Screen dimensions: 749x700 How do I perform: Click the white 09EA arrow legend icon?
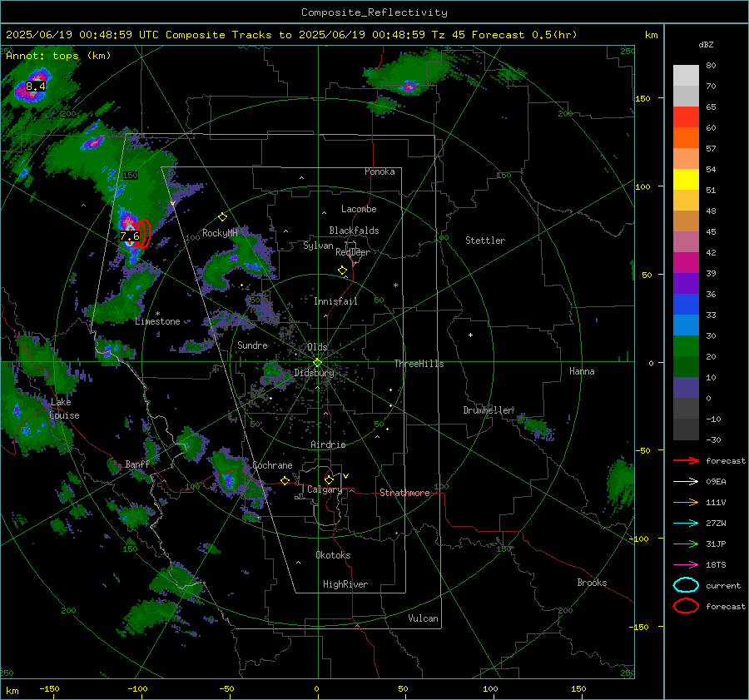point(686,482)
